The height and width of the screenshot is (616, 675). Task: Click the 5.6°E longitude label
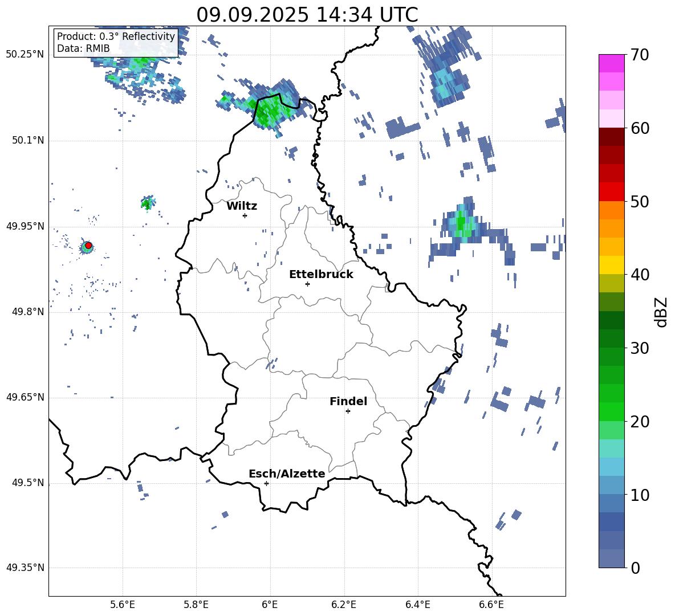tap(123, 605)
